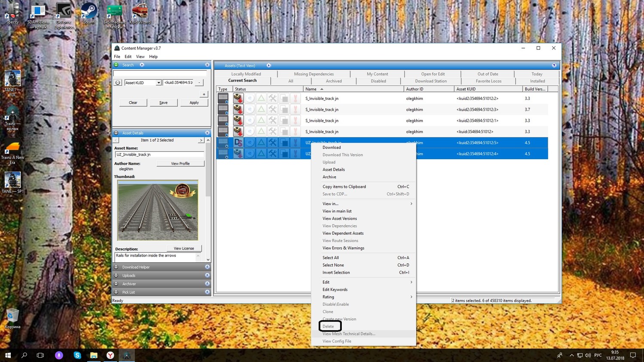Click the Assets help question mark icon

pos(554,66)
